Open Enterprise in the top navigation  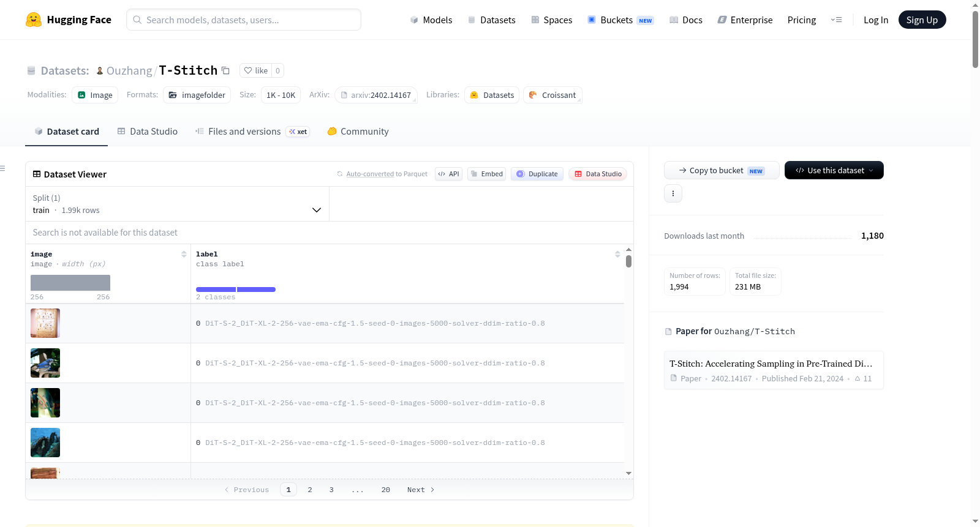[745, 20]
